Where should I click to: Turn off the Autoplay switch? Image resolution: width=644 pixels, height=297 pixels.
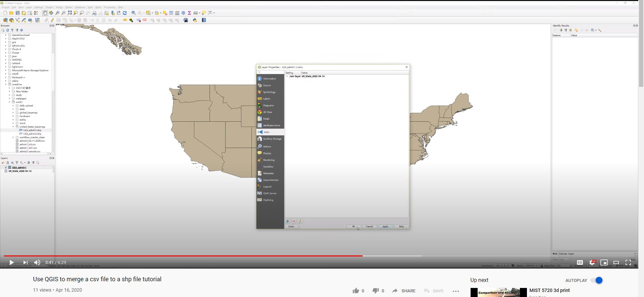click(597, 280)
